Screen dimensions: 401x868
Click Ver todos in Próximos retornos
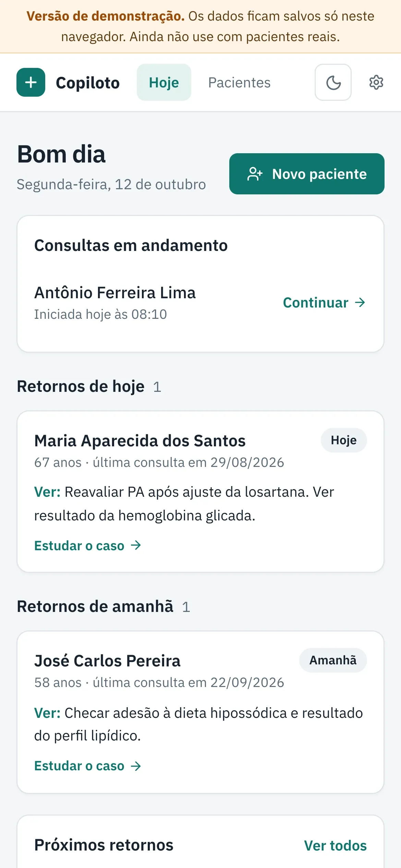tap(335, 845)
